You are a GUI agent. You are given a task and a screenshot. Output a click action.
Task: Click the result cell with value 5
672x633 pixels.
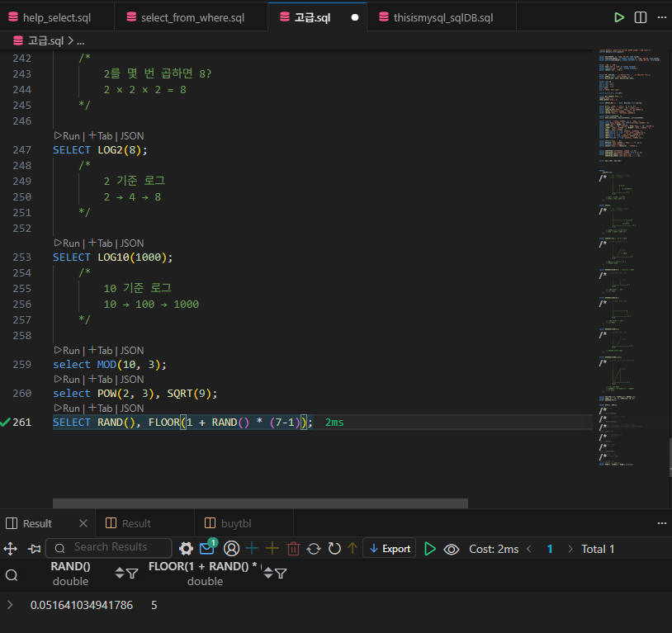154,605
